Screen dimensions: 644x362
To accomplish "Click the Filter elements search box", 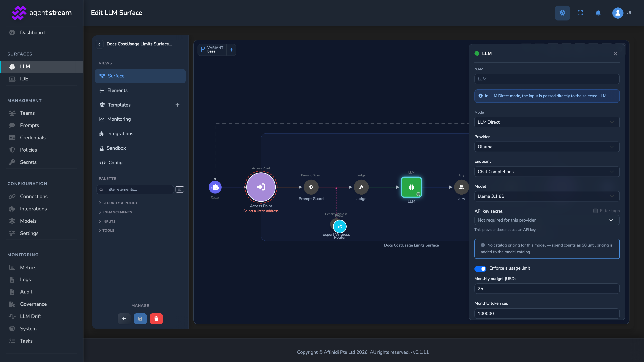I will click(135, 189).
